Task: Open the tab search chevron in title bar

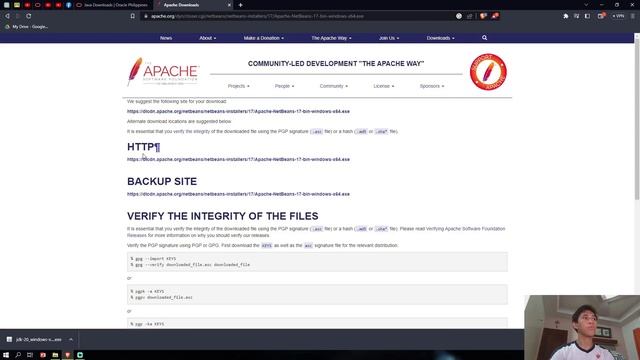Action: coord(586,5)
